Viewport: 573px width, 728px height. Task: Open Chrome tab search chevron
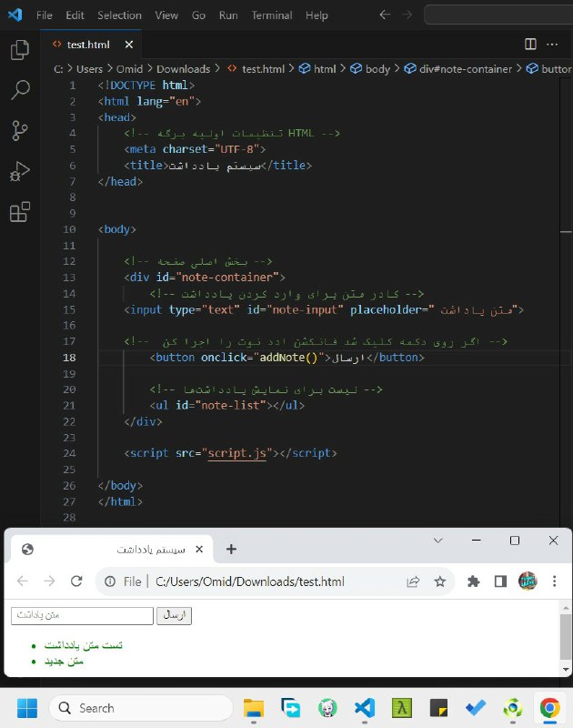click(x=438, y=541)
